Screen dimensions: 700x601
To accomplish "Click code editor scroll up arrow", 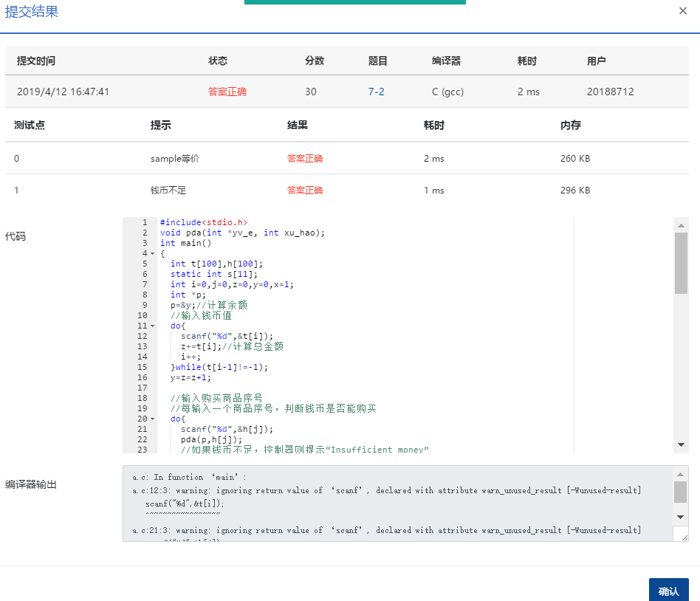I will (x=681, y=225).
